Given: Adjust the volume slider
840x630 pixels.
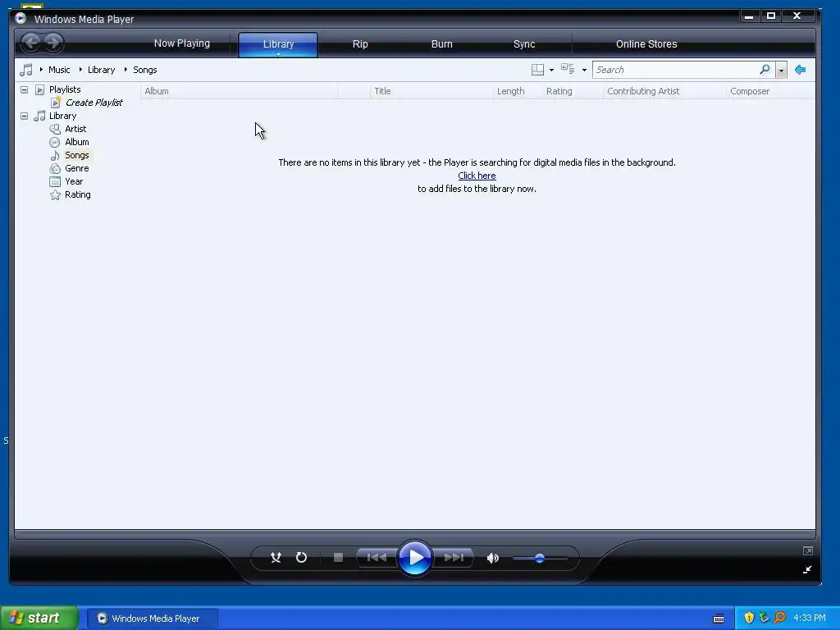Looking at the screenshot, I should point(540,558).
